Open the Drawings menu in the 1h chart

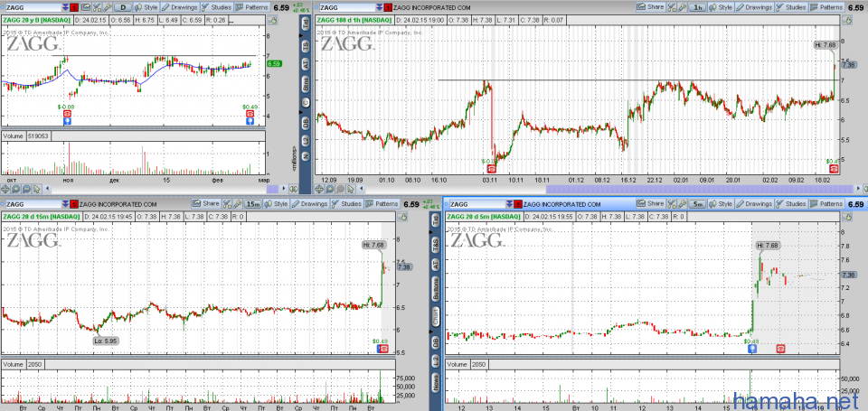pos(753,7)
